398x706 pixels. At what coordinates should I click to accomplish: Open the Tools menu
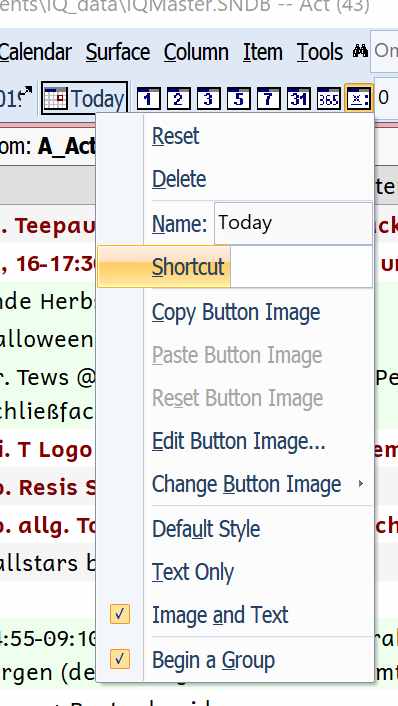click(320, 52)
